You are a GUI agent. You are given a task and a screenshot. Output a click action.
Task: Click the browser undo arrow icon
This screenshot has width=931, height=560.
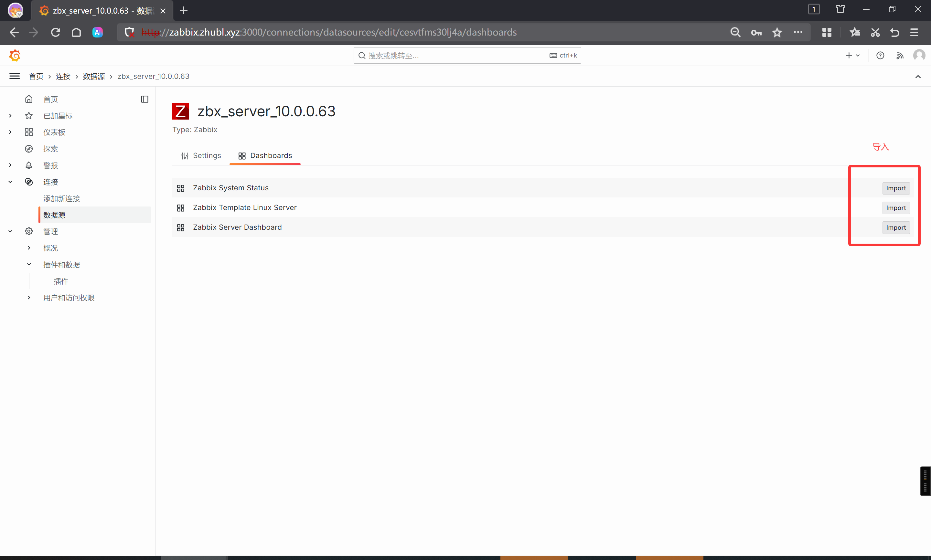click(895, 32)
